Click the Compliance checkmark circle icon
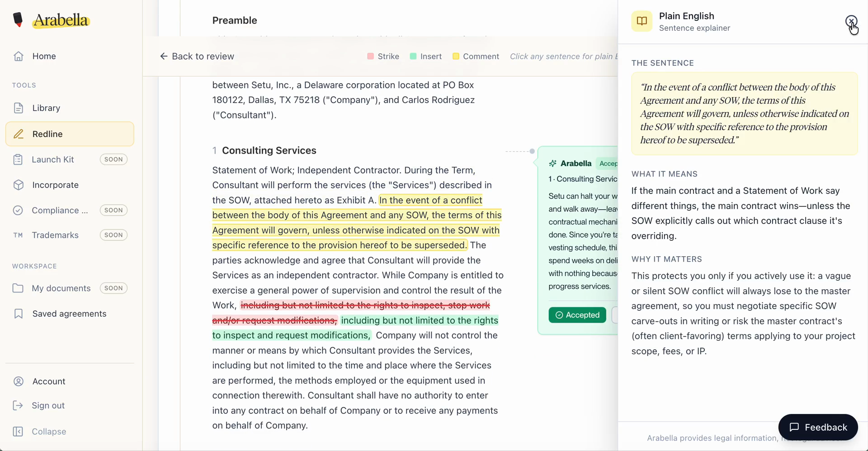Screen dimensions: 868x451 pyautogui.click(x=18, y=210)
